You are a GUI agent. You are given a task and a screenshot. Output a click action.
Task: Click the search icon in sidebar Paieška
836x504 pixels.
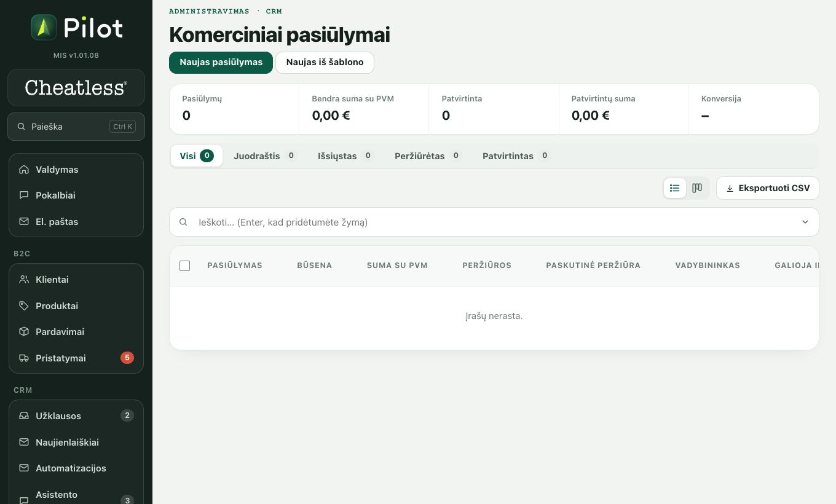(x=22, y=127)
